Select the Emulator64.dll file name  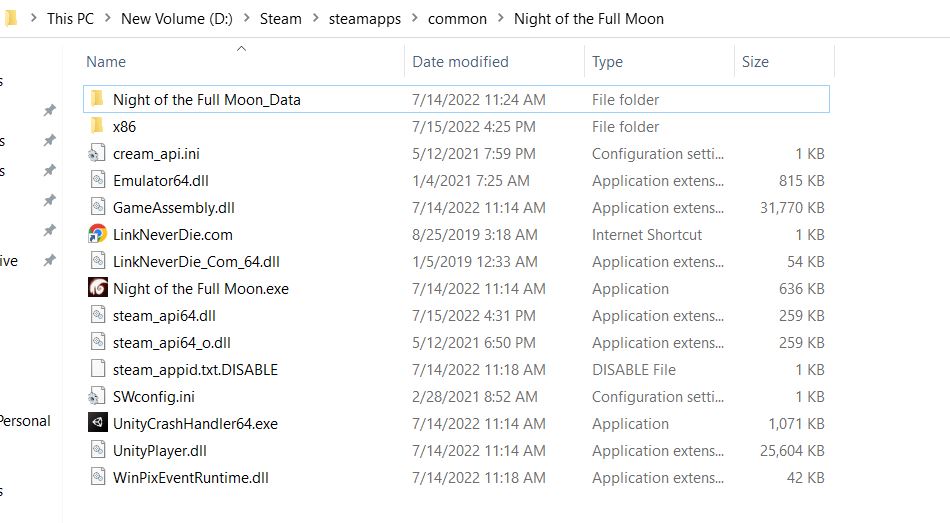click(x=161, y=181)
